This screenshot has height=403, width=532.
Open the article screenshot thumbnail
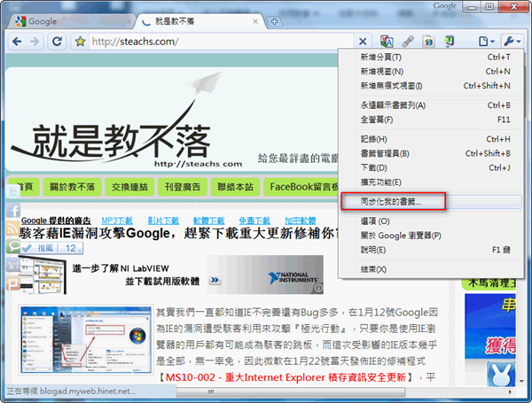86,339
